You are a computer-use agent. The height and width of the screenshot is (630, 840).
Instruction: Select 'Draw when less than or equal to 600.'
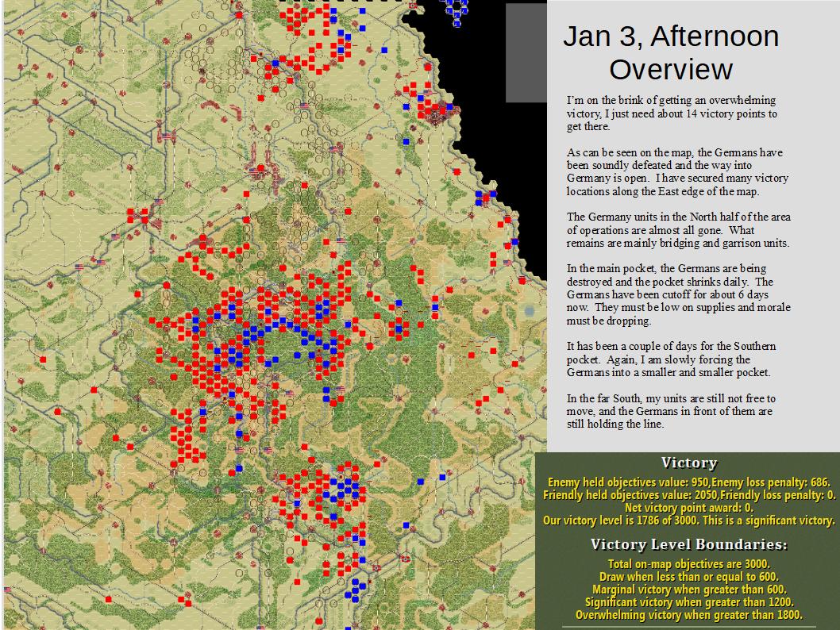pyautogui.click(x=689, y=577)
